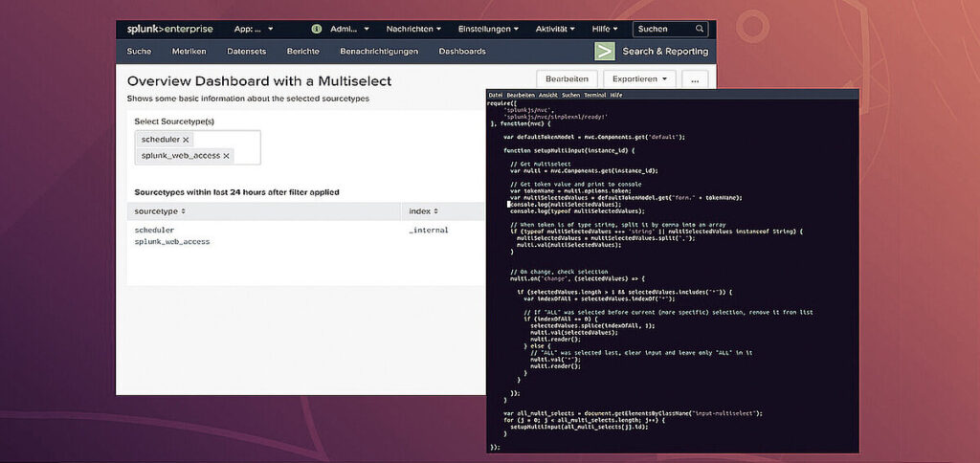This screenshot has height=463, width=980.
Task: Click the Search & Reporting label
Action: click(665, 52)
